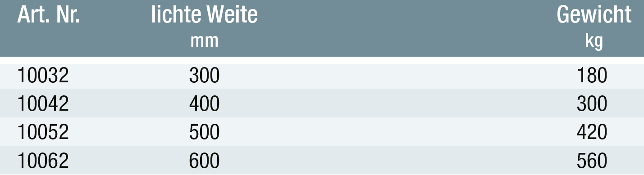Viewport: 644px width, 175px height.
Task: Click the 300 mm width cell
Action: point(205,76)
